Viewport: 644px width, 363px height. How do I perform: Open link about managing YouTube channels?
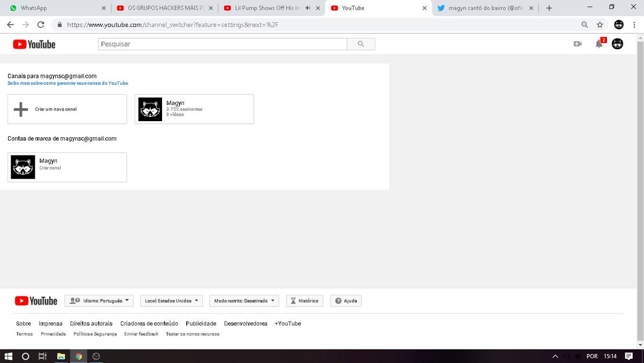(68, 83)
